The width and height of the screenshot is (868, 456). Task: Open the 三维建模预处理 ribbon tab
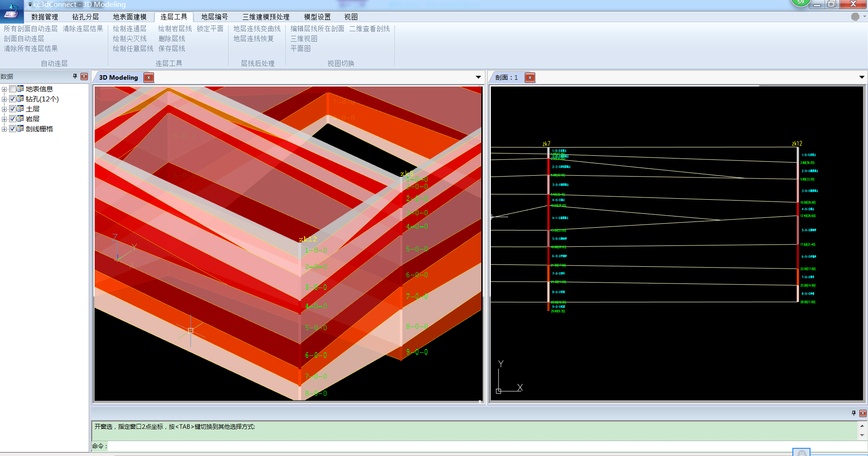click(266, 17)
